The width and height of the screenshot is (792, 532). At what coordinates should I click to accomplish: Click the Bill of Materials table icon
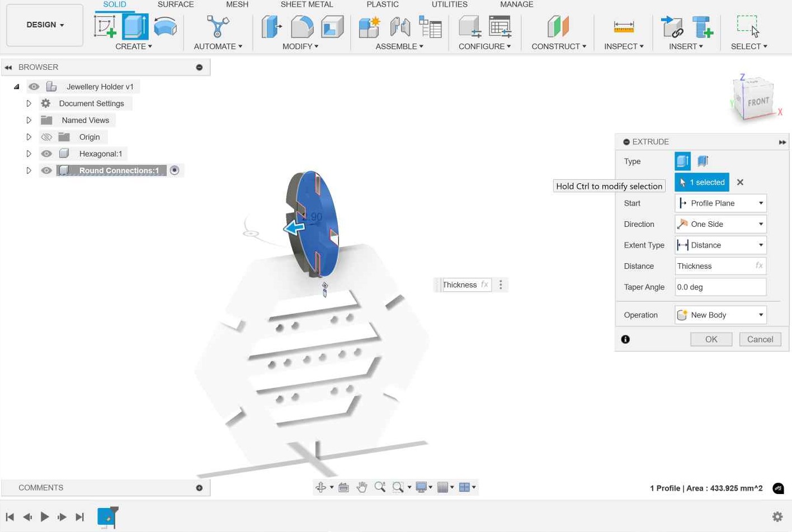tap(430, 26)
